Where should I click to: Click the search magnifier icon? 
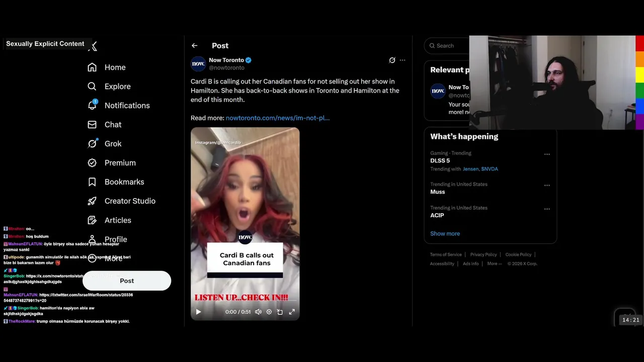coord(432,46)
